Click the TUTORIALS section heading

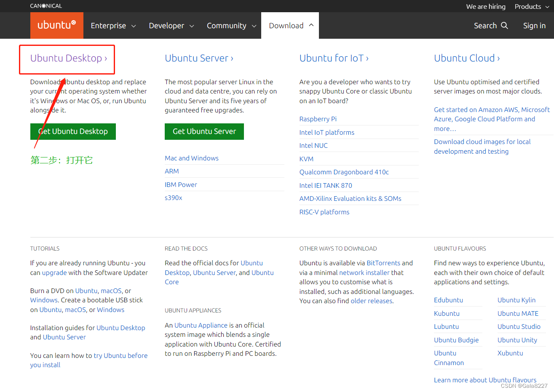pyautogui.click(x=45, y=248)
